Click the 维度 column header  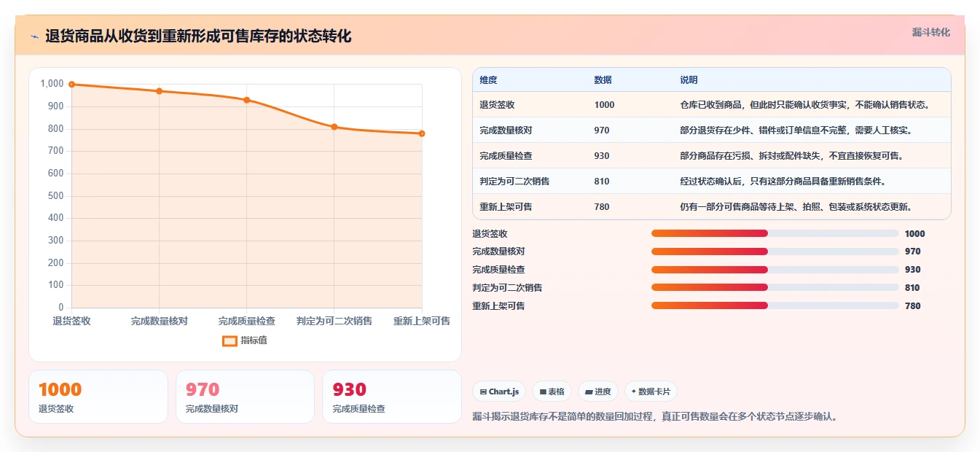pos(488,80)
